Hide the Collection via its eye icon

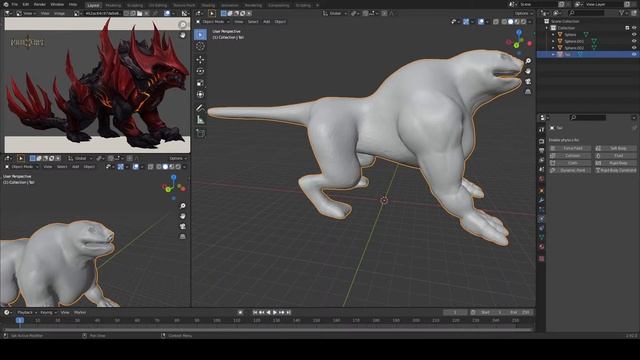point(634,28)
